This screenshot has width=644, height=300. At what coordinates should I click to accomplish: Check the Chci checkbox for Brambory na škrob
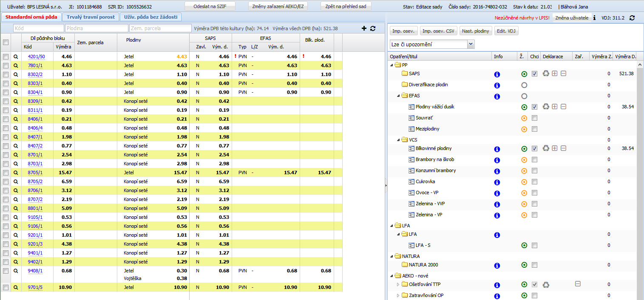click(x=534, y=160)
